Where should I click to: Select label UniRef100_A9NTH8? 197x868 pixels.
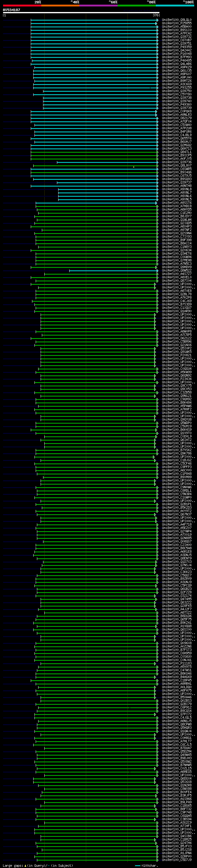tap(177, 186)
